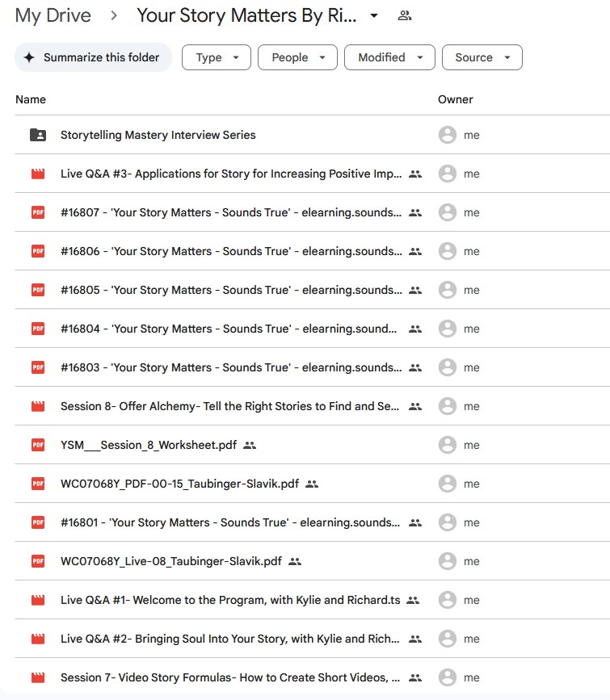Go to My Drive in the breadcrumb

[x=53, y=15]
